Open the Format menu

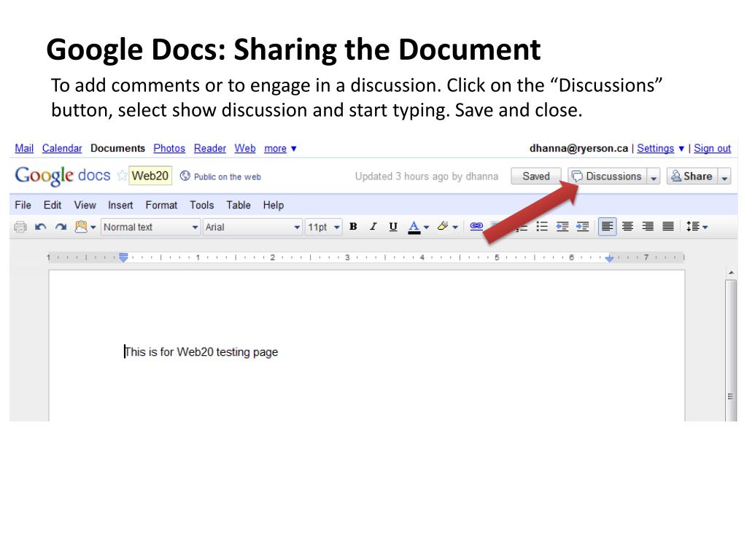coord(161,205)
